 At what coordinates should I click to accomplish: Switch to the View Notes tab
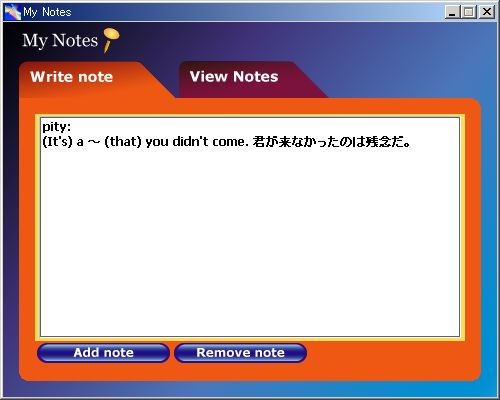(x=234, y=77)
